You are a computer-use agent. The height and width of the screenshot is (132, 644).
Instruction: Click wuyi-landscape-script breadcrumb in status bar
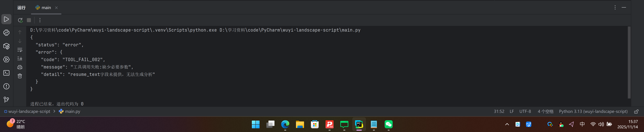coord(27,112)
